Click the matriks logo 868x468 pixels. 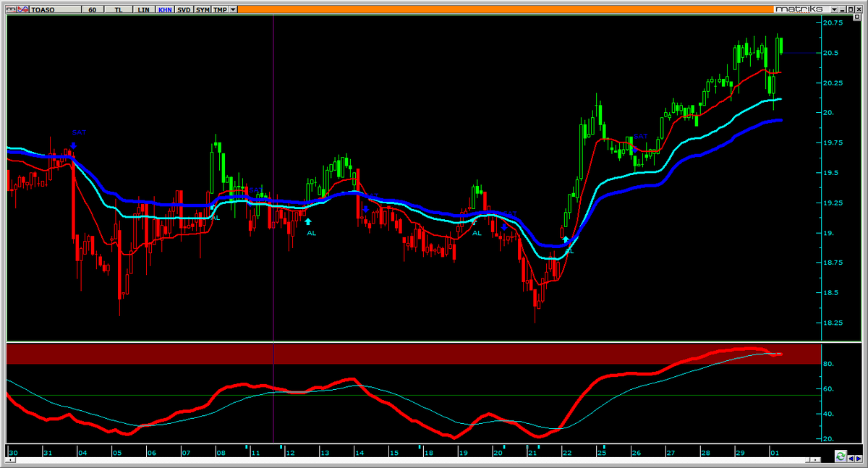pos(801,9)
